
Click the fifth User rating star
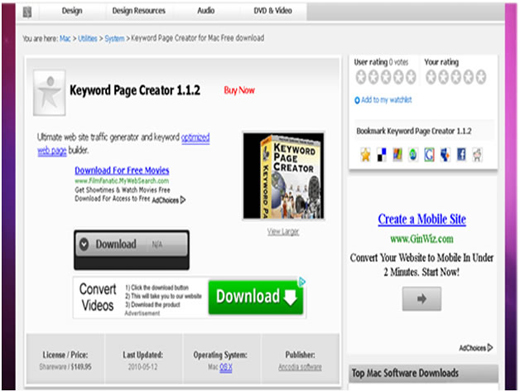click(411, 77)
